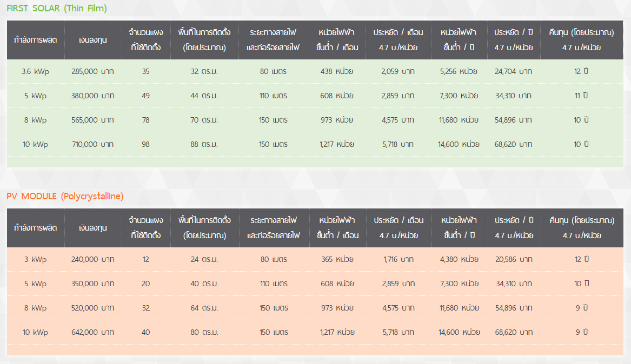Image resolution: width=631 pixels, height=364 pixels.
Task: Click panel count "98" in FIRST SOLAR table
Action: [x=145, y=144]
